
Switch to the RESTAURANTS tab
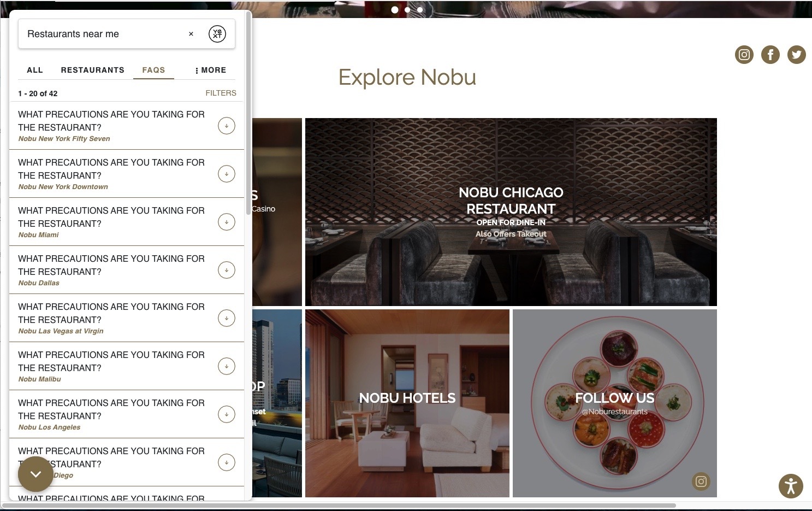click(x=93, y=70)
